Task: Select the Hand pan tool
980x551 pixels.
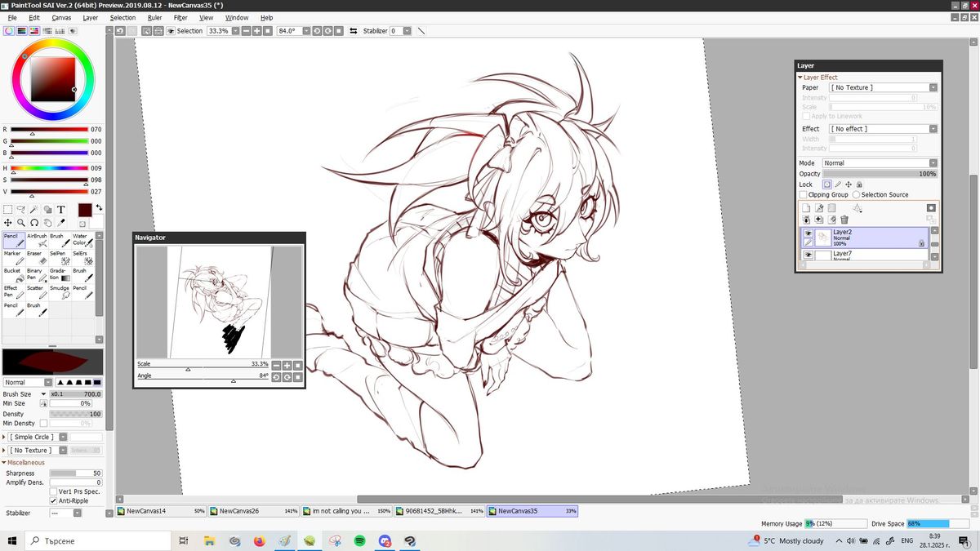Action: tap(47, 222)
